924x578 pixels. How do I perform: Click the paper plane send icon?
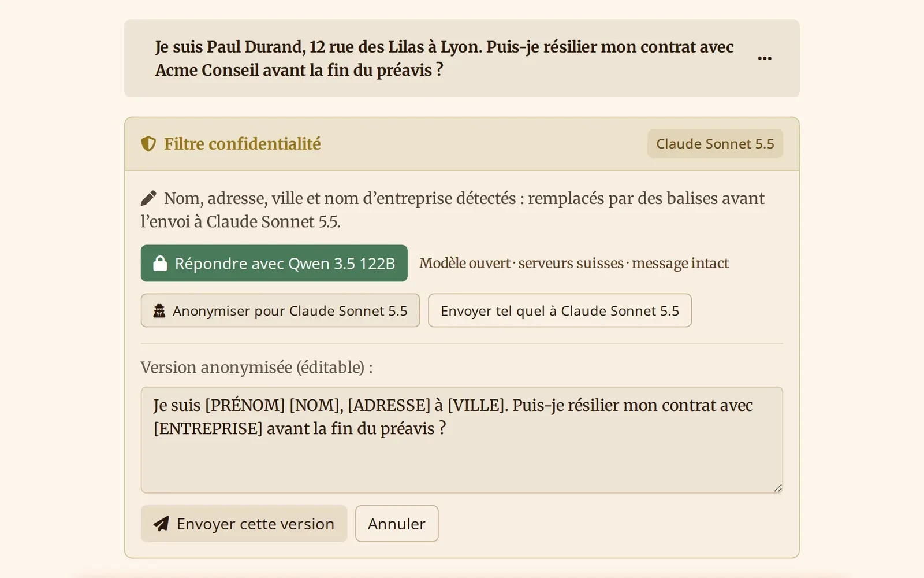[x=161, y=524]
